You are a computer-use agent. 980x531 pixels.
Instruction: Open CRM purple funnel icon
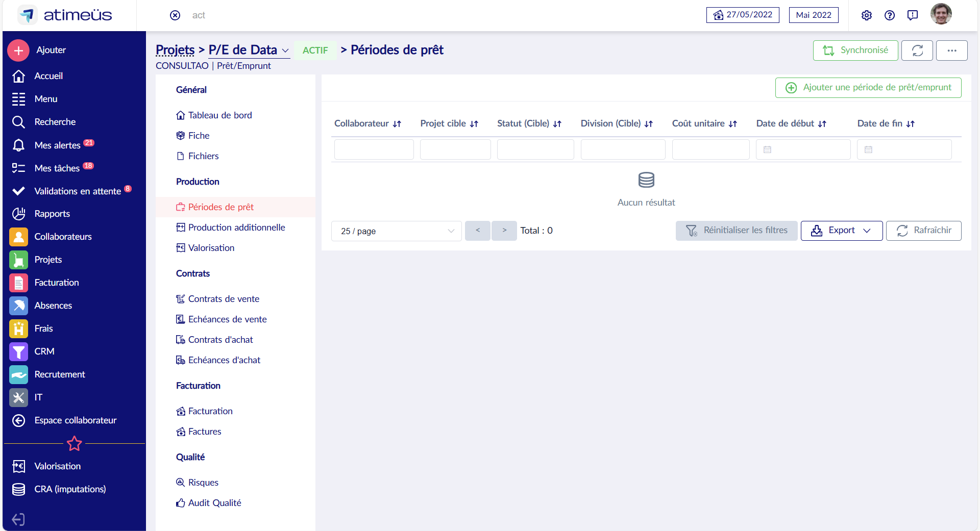point(18,351)
